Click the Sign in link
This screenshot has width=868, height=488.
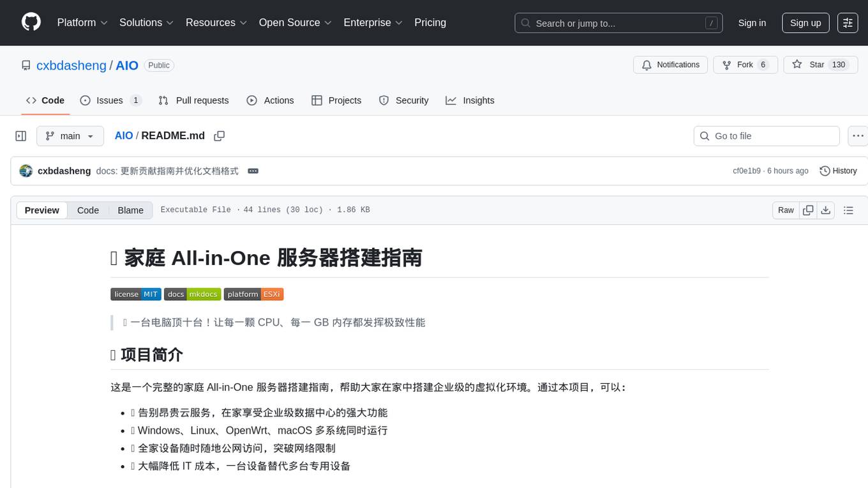(x=752, y=23)
